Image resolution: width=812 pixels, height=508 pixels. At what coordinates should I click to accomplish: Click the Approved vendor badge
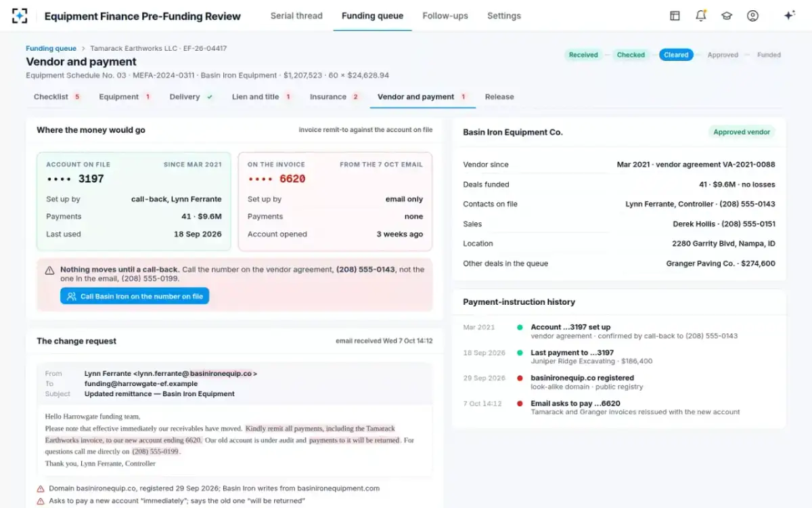742,132
